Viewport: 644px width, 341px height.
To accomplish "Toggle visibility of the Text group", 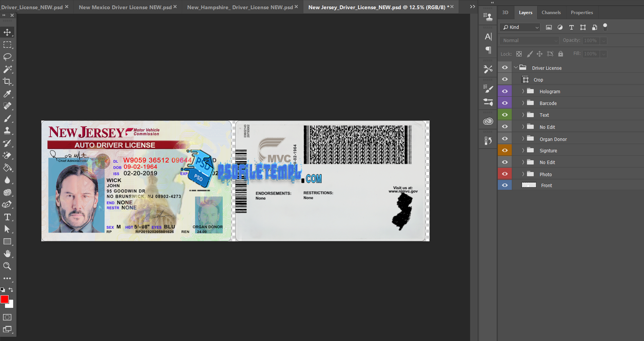I will 505,115.
